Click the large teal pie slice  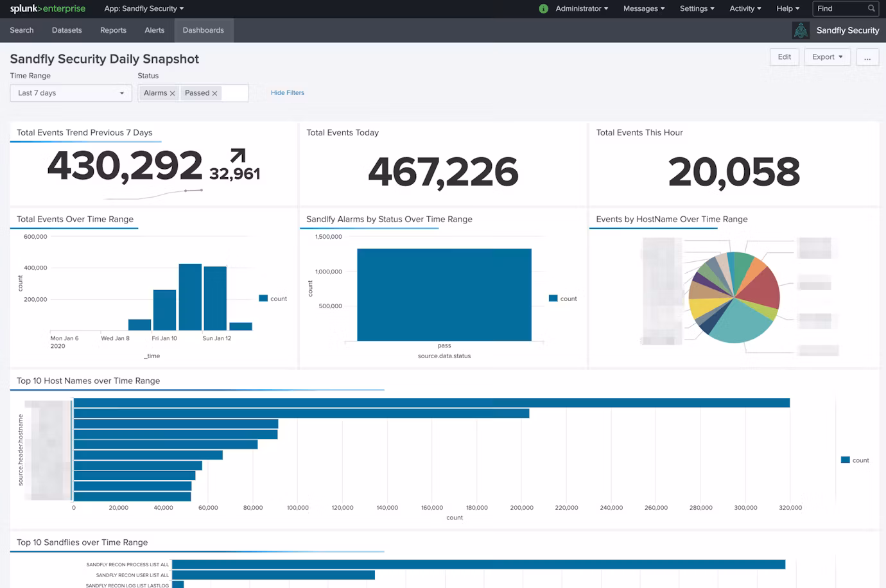tap(740, 321)
